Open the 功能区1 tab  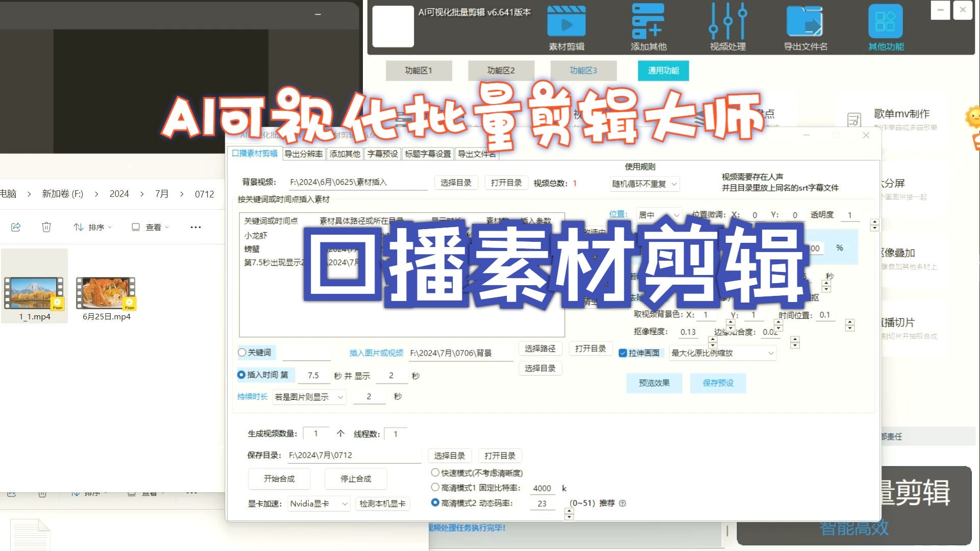[419, 70]
